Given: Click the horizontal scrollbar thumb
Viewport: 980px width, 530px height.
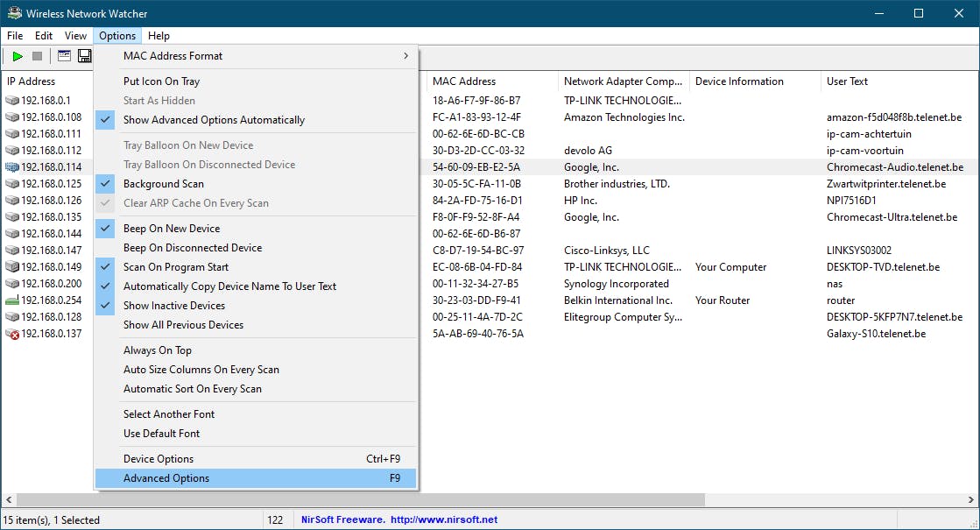Looking at the screenshot, I should click(361, 500).
